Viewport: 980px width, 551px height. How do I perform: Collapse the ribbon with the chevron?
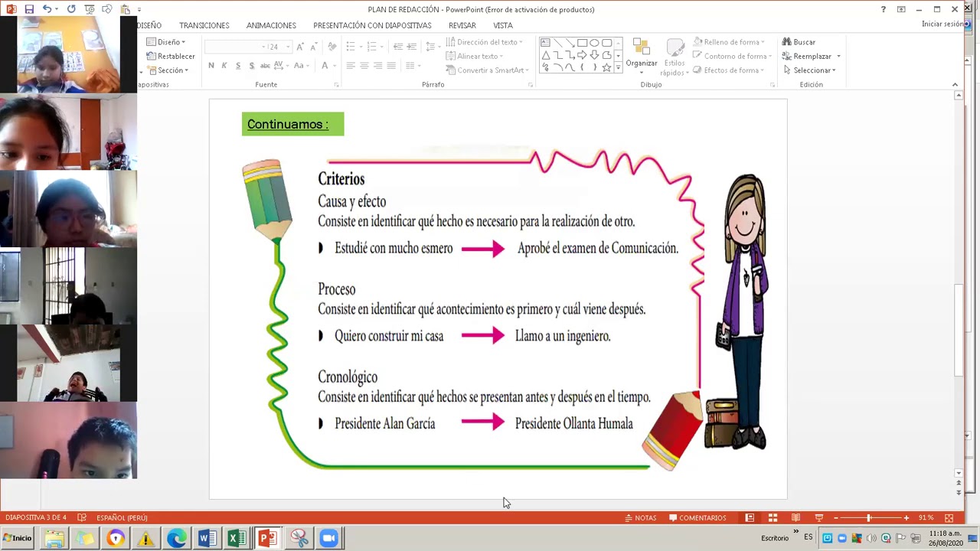[955, 84]
